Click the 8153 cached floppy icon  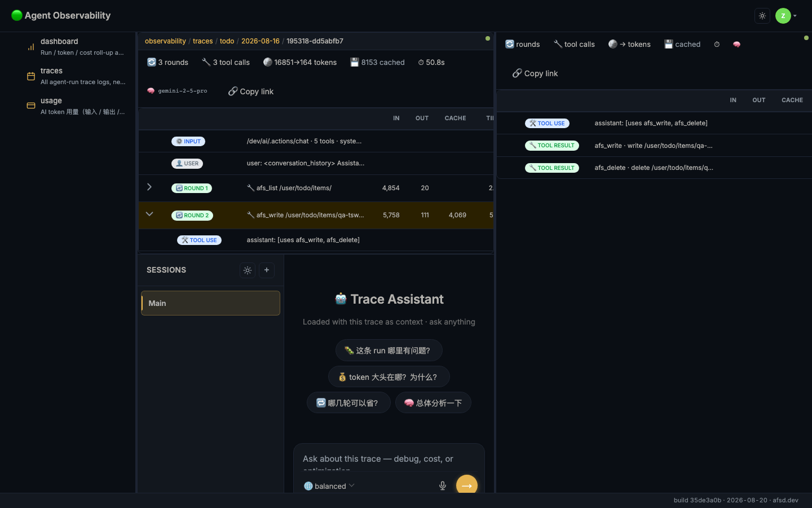pos(355,62)
